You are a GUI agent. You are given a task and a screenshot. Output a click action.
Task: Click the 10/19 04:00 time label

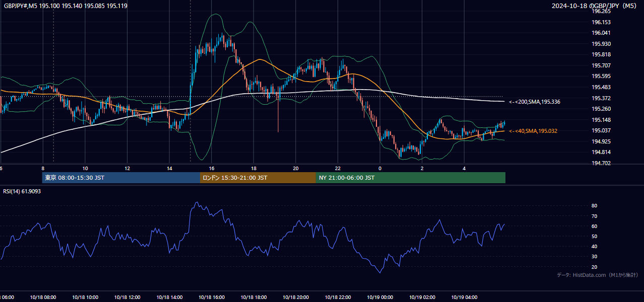point(464,297)
